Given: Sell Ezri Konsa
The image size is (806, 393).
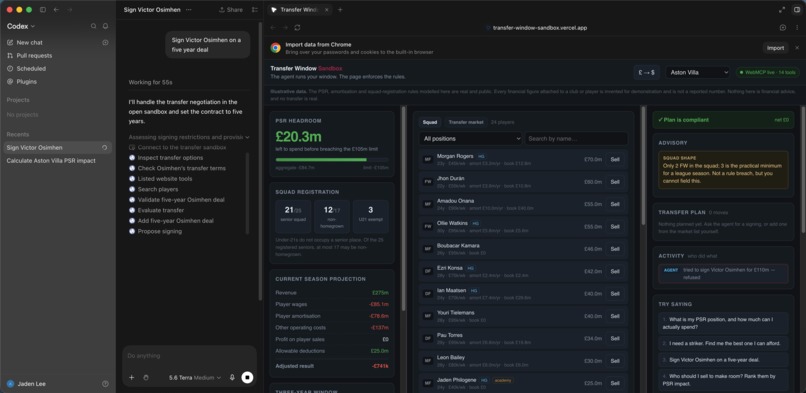Looking at the screenshot, I should pos(615,271).
